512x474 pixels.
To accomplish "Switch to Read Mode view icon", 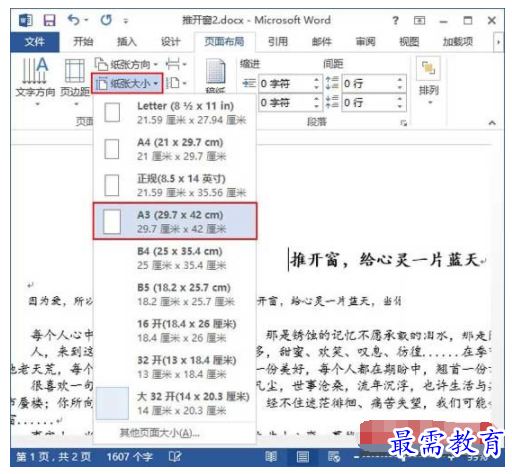I will (271, 456).
